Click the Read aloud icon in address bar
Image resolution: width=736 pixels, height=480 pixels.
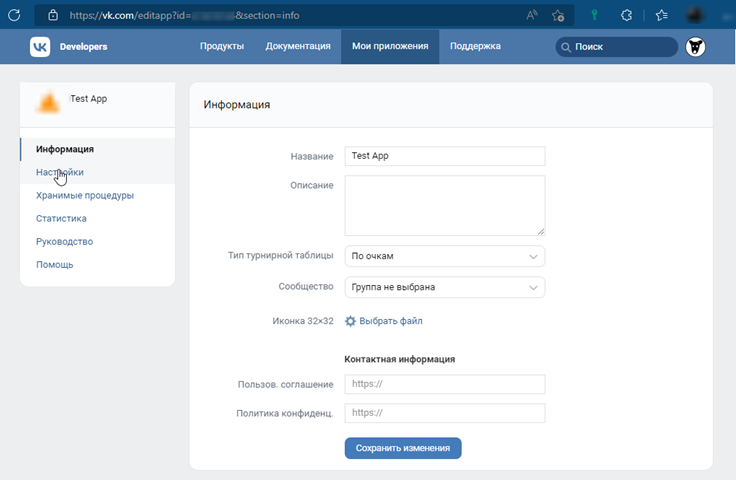(x=532, y=15)
